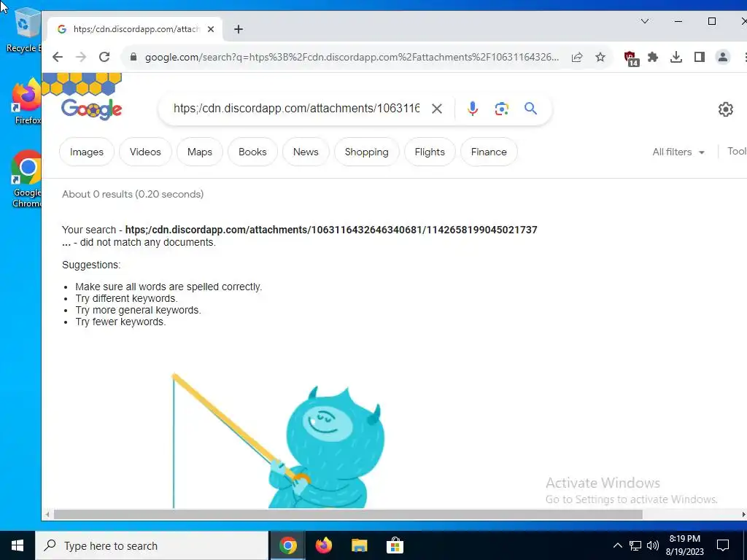Go to Google home via logo

click(x=91, y=109)
